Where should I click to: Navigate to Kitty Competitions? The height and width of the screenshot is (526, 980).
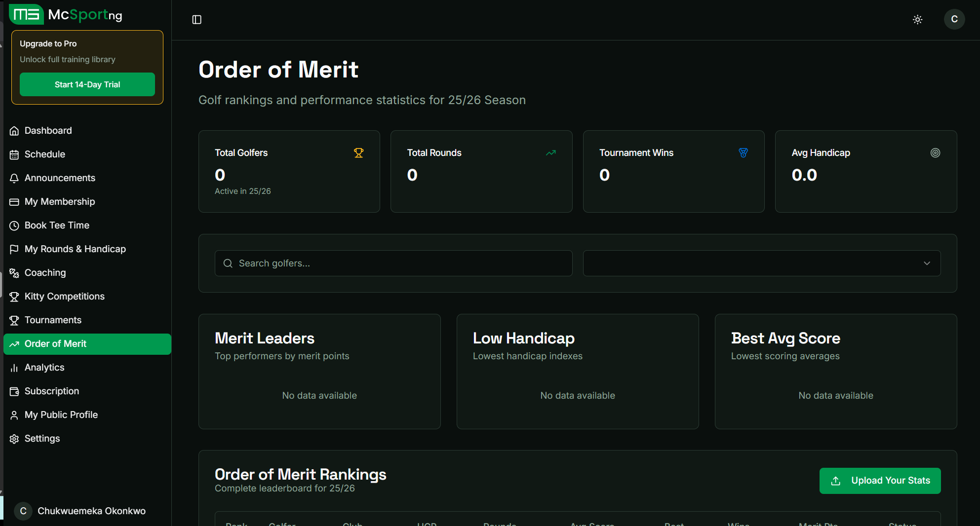click(64, 296)
